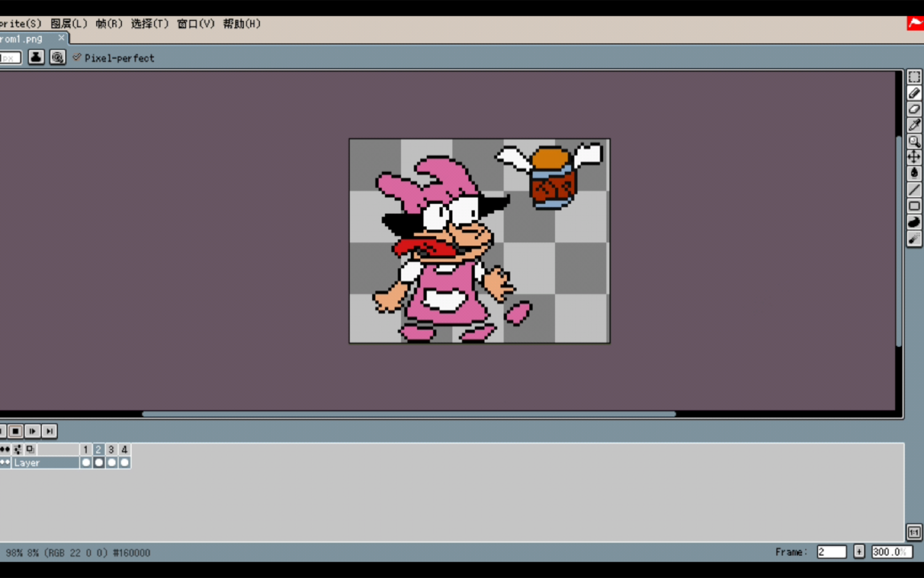
Task: Click the new frame plus button
Action: tap(859, 552)
